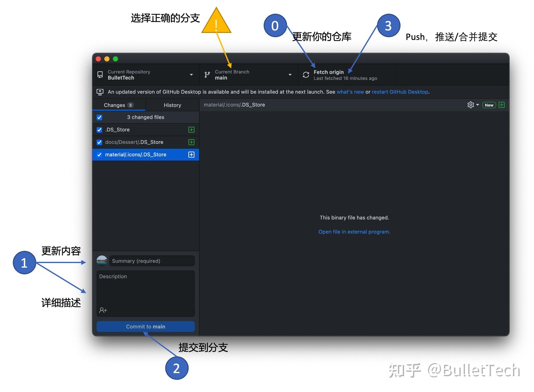Viewport: 534px width, 392px height.
Task: Click the Open file in external program link
Action: [x=354, y=232]
